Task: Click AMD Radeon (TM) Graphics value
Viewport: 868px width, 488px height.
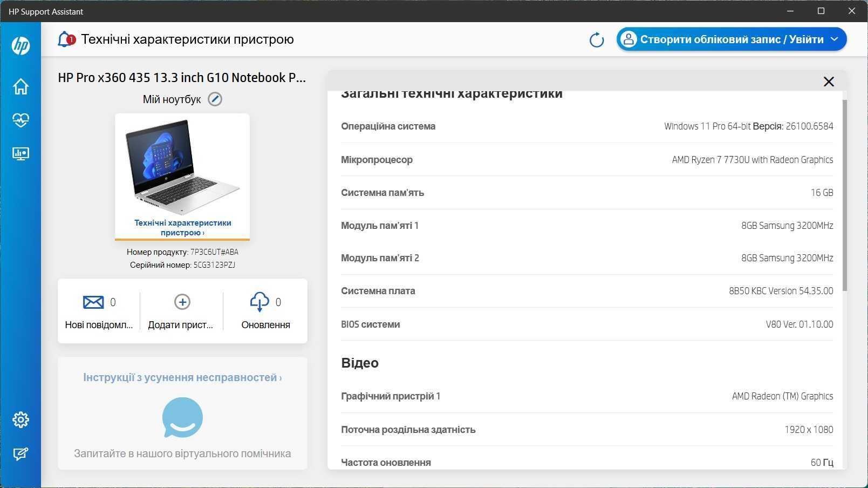Action: (782, 396)
